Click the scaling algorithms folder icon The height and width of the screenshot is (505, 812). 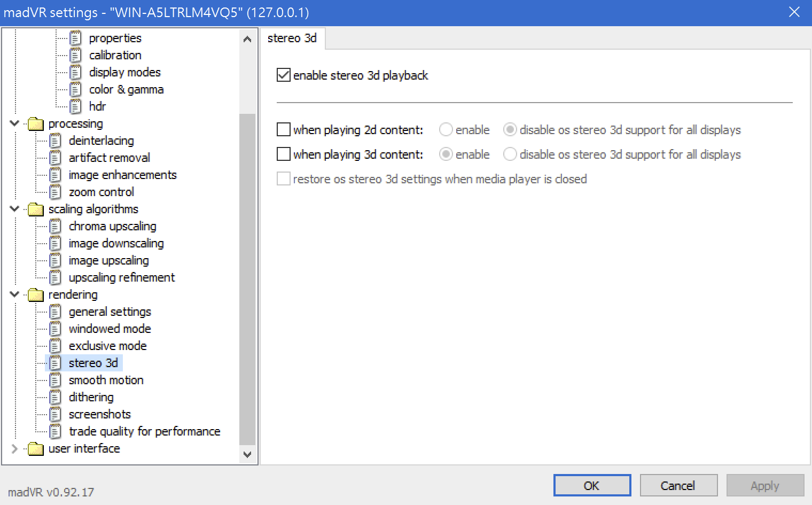[x=36, y=209]
